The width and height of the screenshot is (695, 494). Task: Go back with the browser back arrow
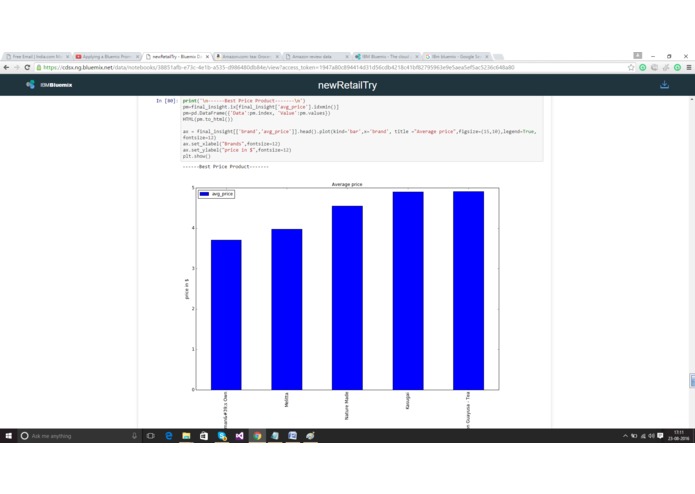pos(6,67)
